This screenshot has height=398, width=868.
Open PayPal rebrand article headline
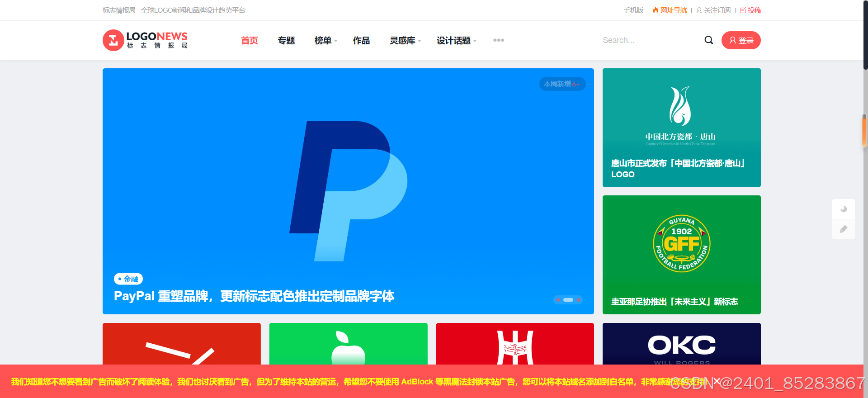point(254,296)
